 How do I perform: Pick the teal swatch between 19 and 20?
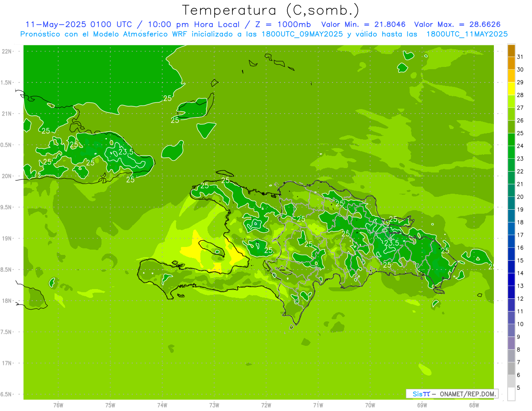click(x=511, y=204)
